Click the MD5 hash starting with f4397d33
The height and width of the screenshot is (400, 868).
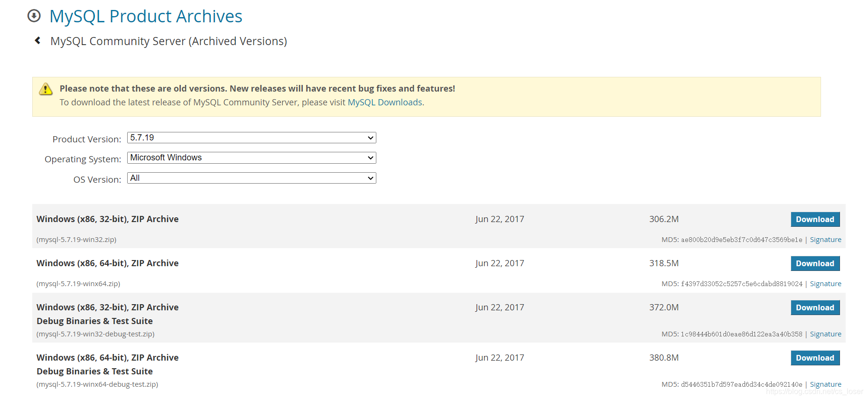741,284
